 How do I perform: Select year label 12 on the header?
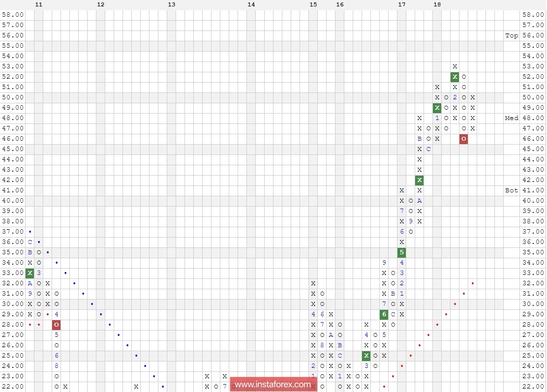pyautogui.click(x=101, y=4)
